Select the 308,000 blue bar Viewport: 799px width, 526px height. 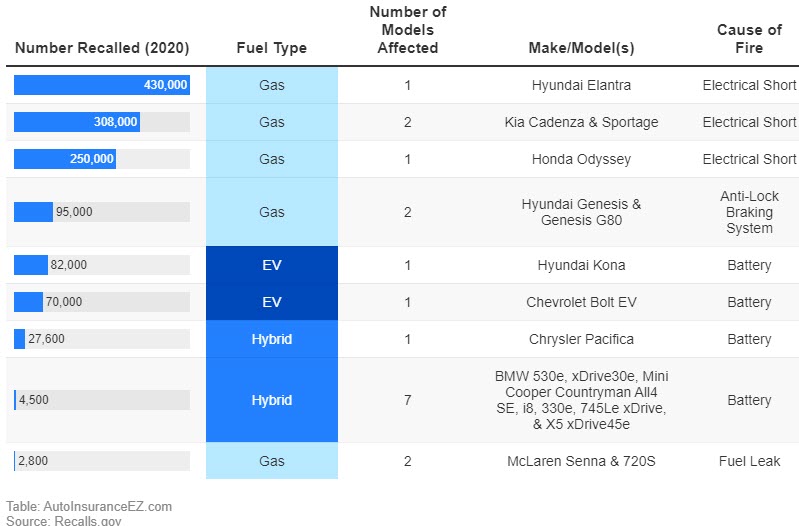(x=76, y=122)
